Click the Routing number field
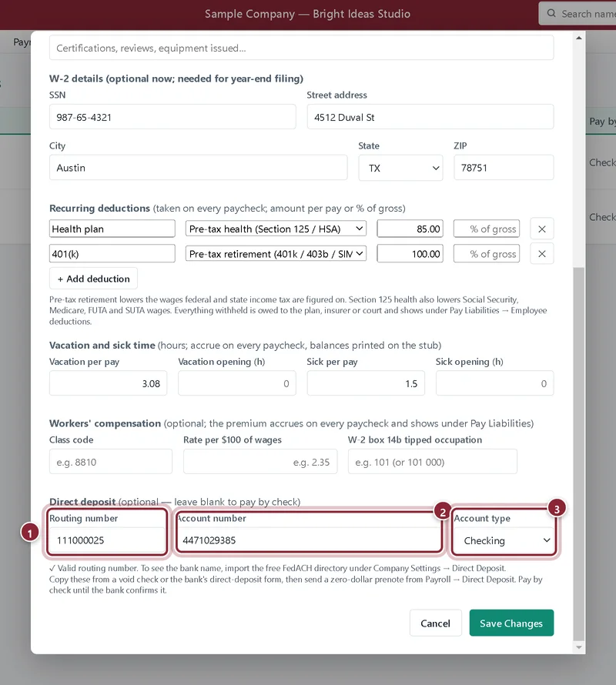This screenshot has width=616, height=685. (107, 540)
